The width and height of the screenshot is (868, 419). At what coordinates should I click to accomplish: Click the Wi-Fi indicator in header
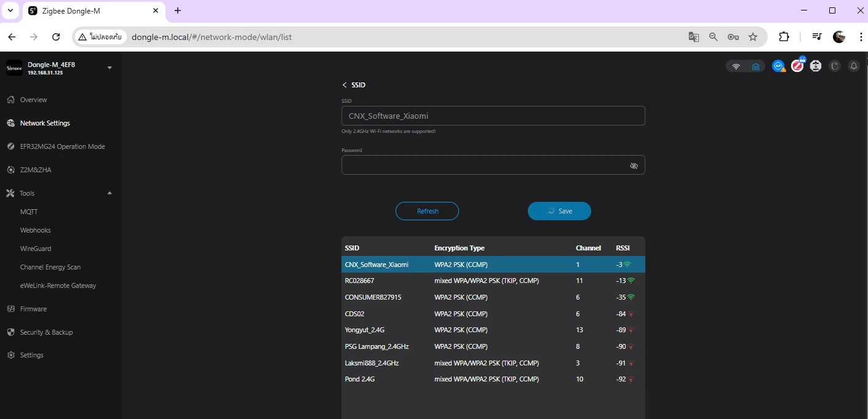(736, 66)
